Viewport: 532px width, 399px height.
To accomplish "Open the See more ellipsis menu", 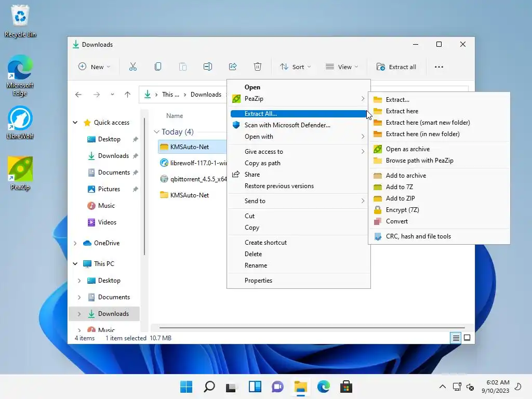I will [x=438, y=67].
